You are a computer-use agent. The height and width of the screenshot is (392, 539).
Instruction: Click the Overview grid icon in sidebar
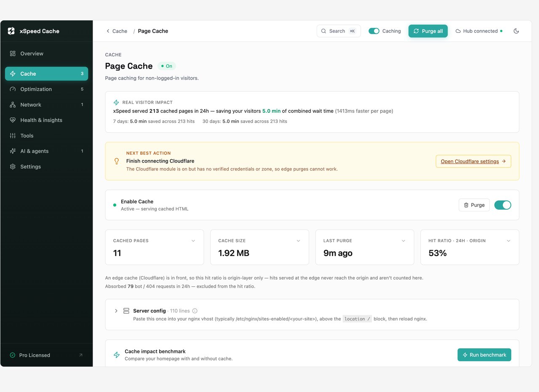[x=13, y=53]
